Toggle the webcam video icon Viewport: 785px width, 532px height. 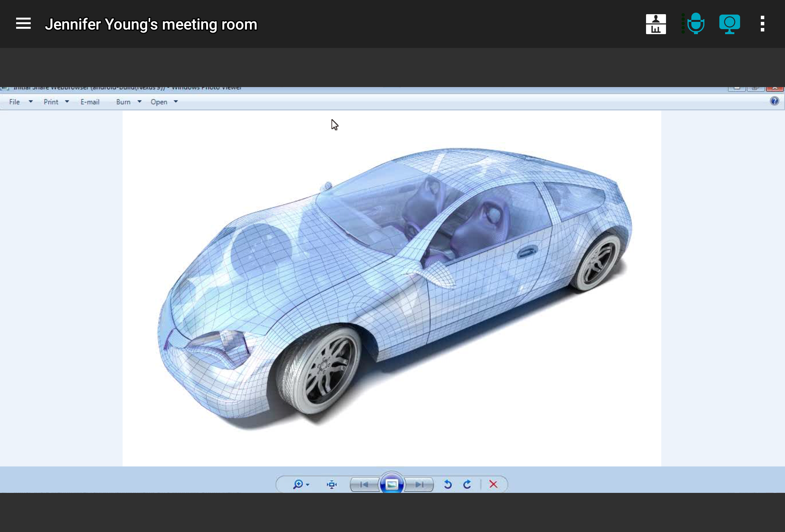coord(729,24)
